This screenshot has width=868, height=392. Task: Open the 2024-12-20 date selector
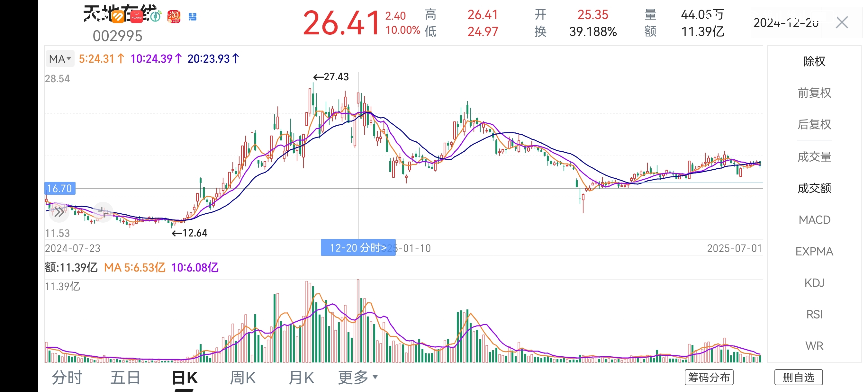tap(786, 23)
